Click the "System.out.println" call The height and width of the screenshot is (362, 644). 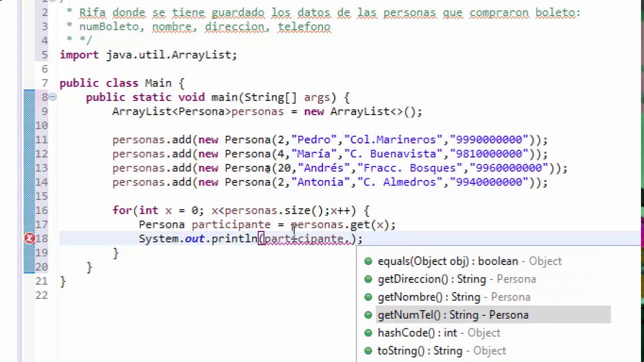tap(198, 239)
